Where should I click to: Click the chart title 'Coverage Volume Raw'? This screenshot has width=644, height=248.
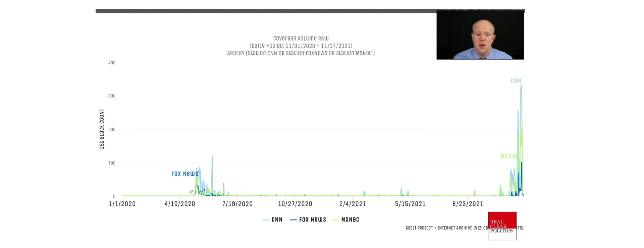coord(301,39)
